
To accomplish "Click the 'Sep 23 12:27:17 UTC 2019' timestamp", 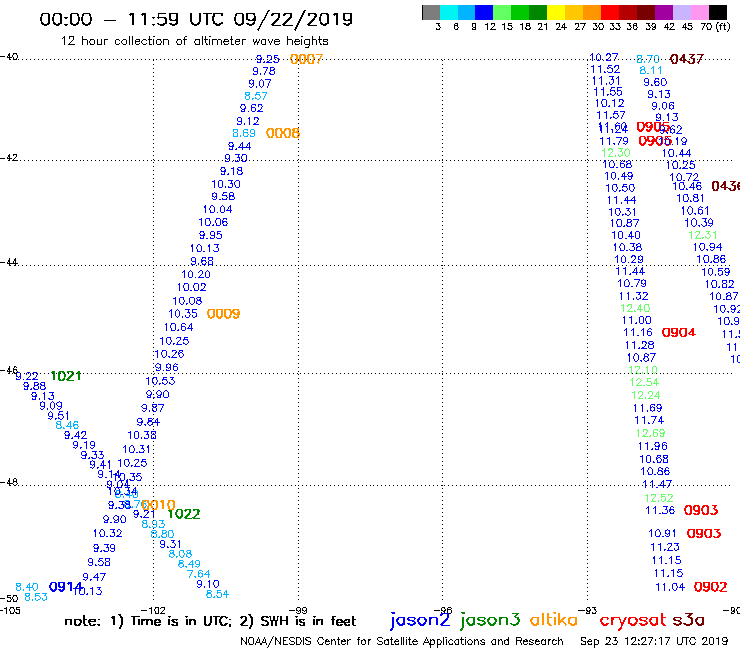I will click(x=654, y=641).
